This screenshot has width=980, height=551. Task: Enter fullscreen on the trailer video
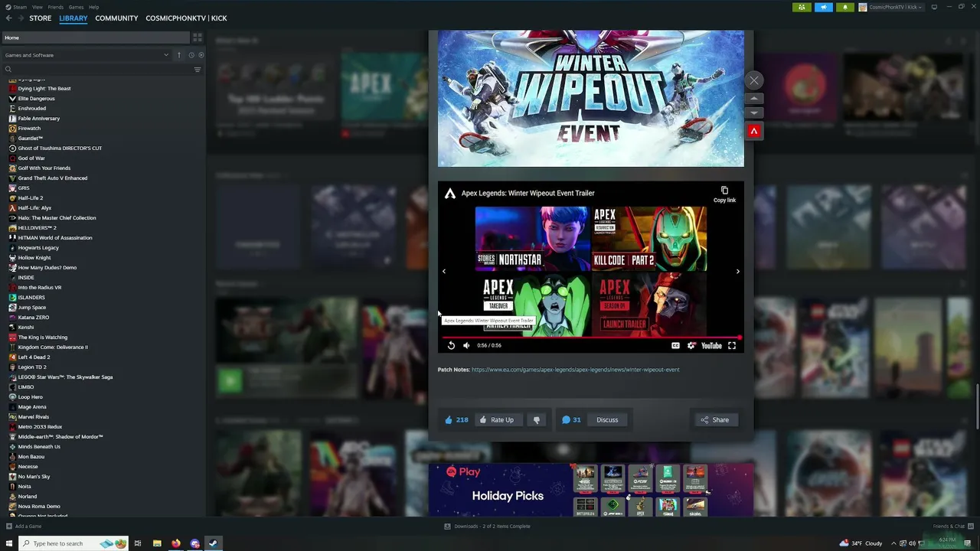(x=732, y=345)
